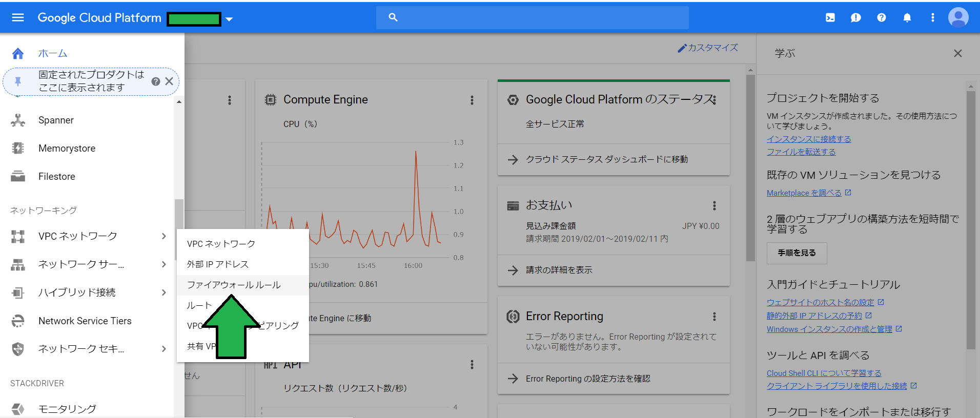Open the hamburger navigation menu
The height and width of the screenshot is (418, 980).
18,18
